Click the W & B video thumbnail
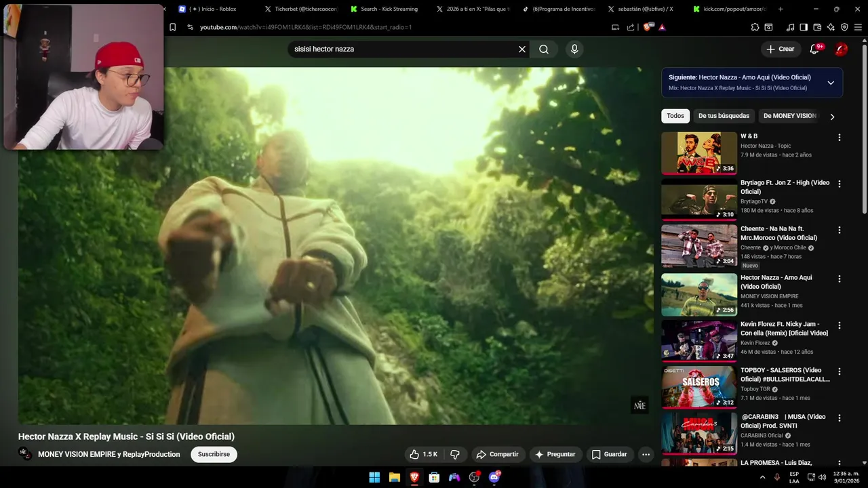Image resolution: width=868 pixels, height=488 pixels. 699,153
